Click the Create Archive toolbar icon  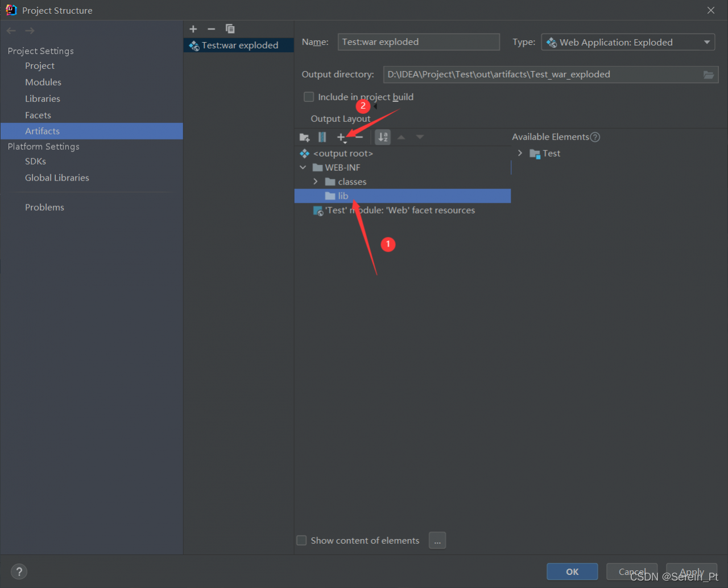tap(322, 137)
